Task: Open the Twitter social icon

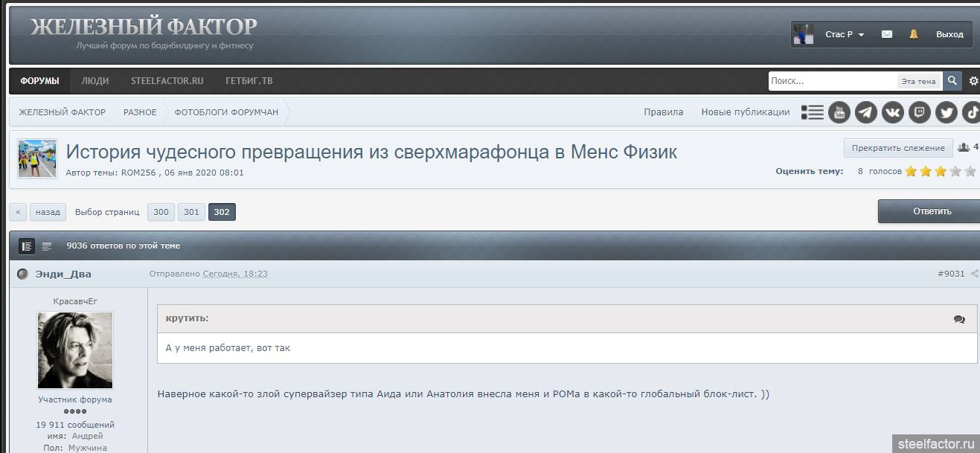Action: click(946, 112)
